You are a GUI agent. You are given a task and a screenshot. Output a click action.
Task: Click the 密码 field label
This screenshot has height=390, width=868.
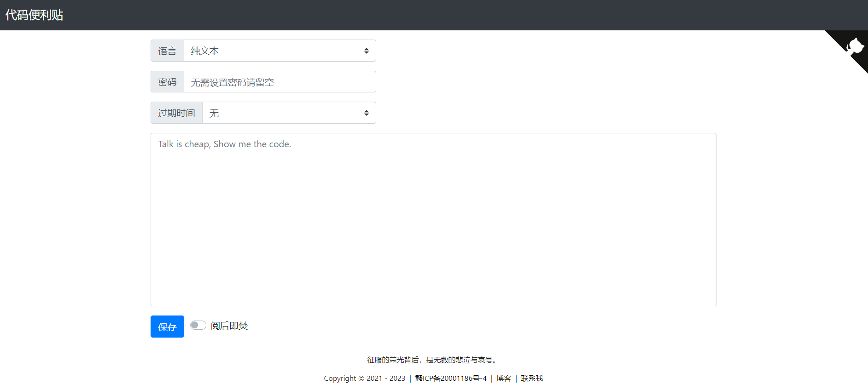tap(167, 82)
